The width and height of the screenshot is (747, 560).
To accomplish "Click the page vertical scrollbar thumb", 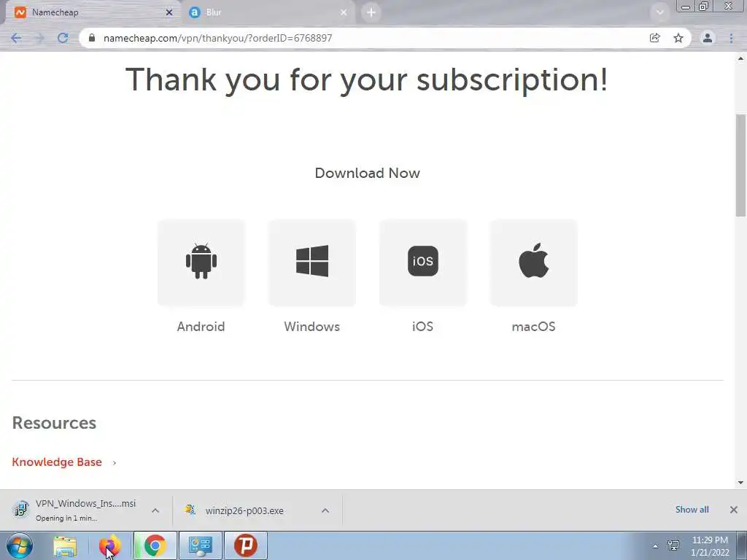I will pos(741,165).
